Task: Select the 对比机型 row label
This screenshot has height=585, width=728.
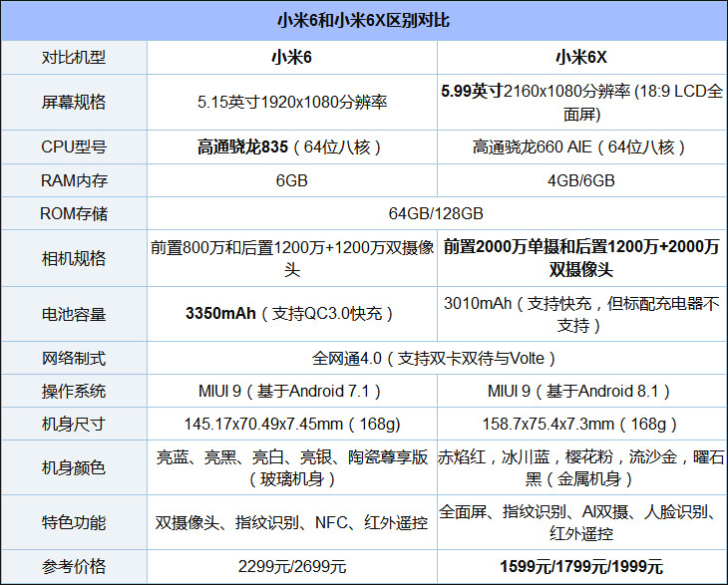Action: coord(74,58)
